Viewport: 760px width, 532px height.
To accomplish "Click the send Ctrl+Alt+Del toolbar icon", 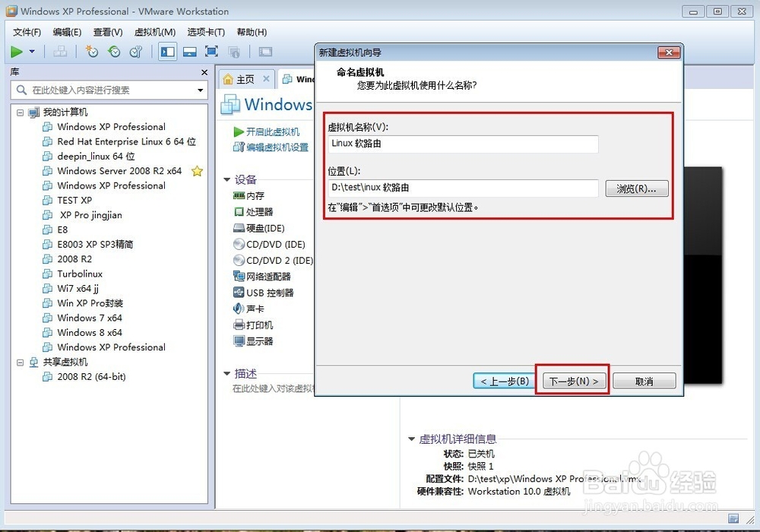I will pyautogui.click(x=60, y=52).
